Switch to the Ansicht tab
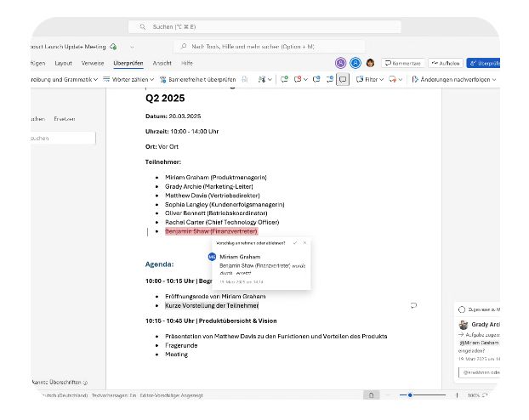 162,63
